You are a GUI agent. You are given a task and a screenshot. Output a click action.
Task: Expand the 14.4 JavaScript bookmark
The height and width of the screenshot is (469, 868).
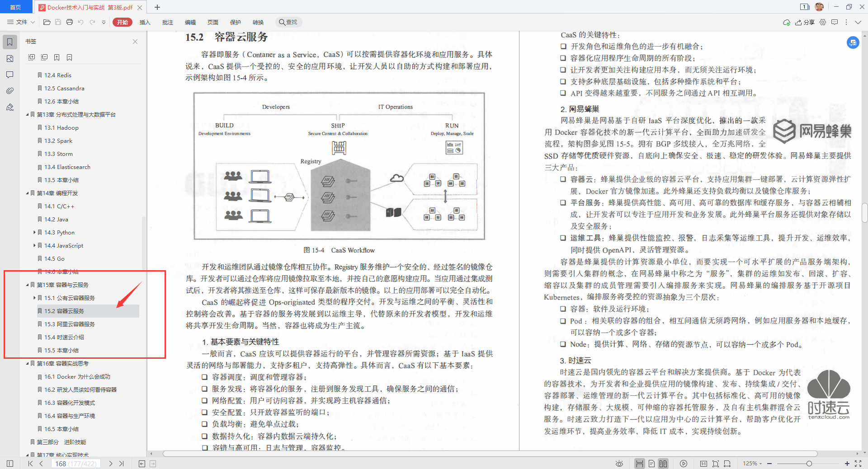point(34,245)
